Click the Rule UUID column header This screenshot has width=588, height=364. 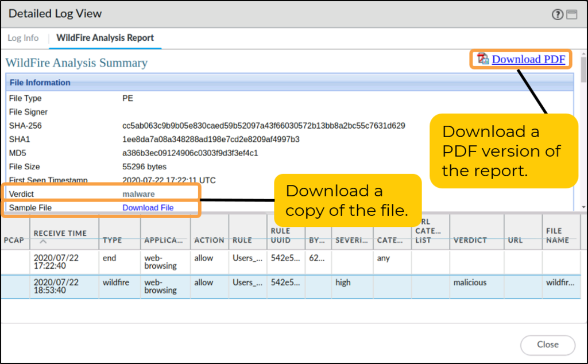[286, 233]
